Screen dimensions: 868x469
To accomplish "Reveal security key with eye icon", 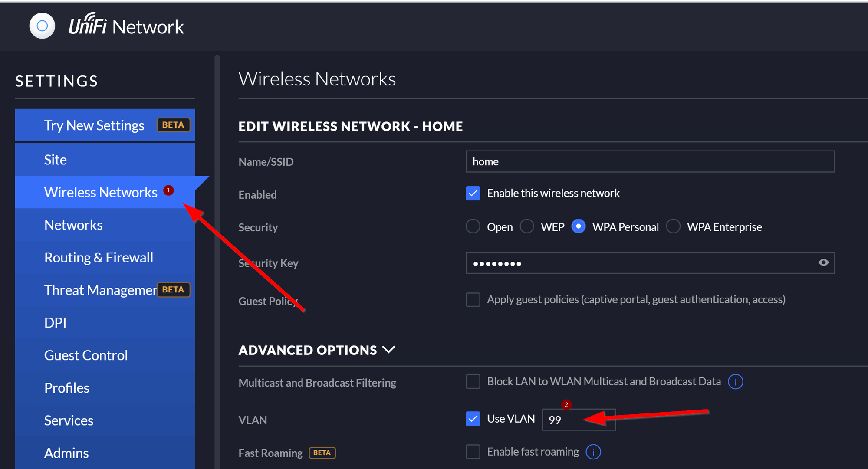I will (x=823, y=262).
